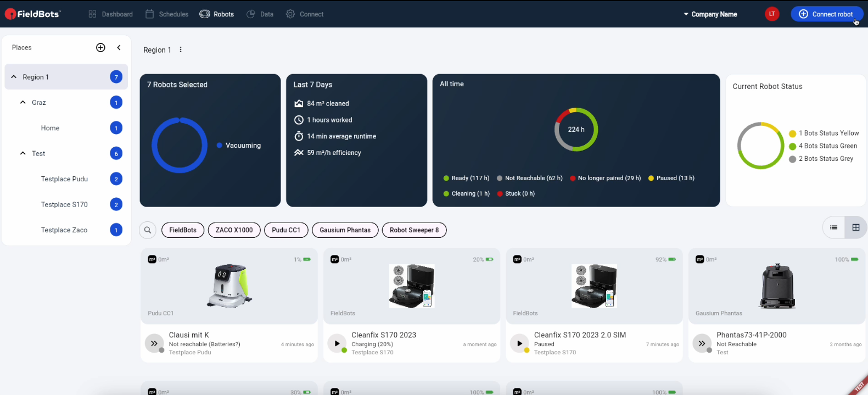Filter by Robot Sweeper 8 chip
Viewport: 868px width, 395px height.
(x=414, y=230)
